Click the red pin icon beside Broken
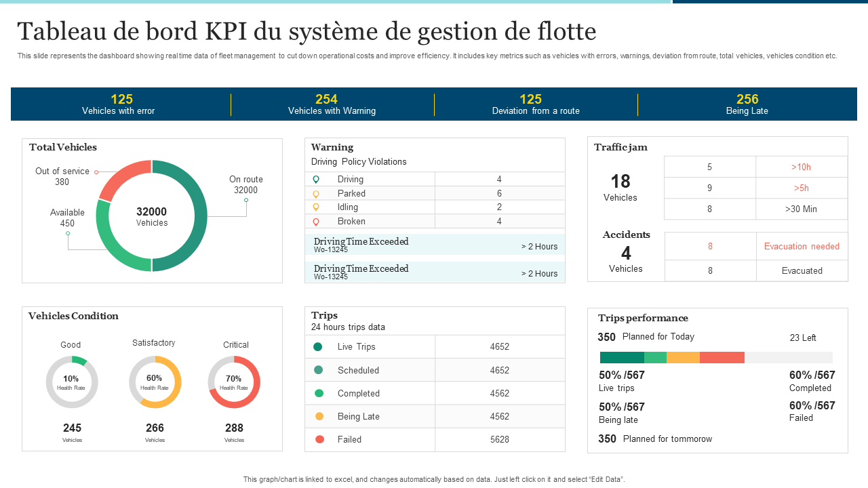This screenshot has width=868, height=488. click(315, 222)
